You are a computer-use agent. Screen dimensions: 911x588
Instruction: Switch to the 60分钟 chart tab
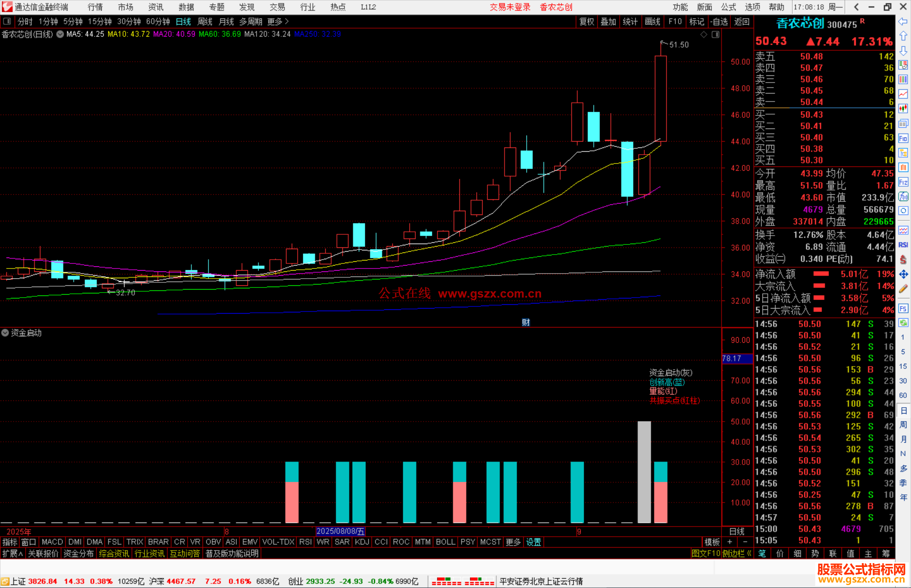(158, 21)
